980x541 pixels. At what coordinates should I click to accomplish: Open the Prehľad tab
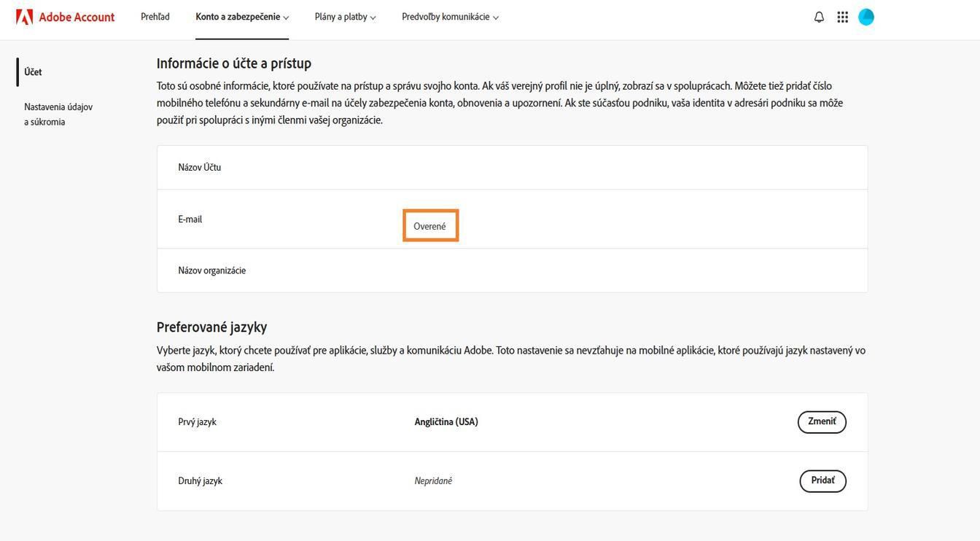(x=155, y=17)
